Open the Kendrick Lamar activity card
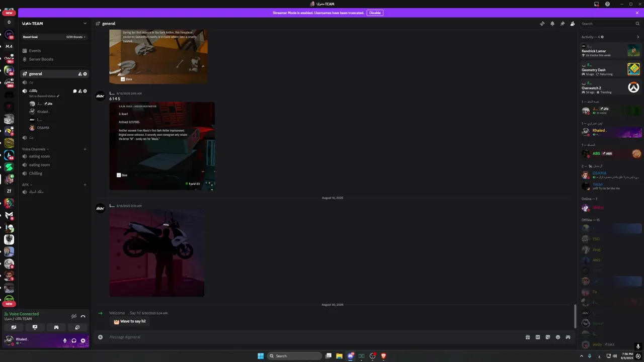This screenshot has width=644, height=362. 611,51
